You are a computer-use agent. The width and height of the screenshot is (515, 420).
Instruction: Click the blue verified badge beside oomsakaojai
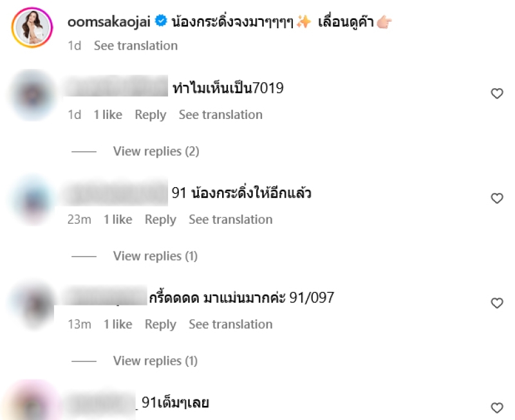pyautogui.click(x=161, y=21)
